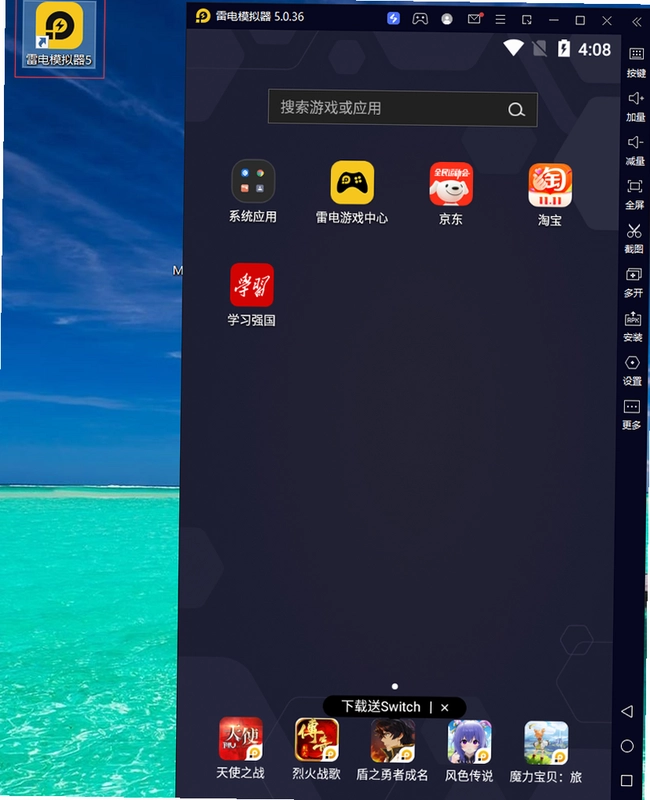Open 盾之勇者成名 game in dock
Image resolution: width=650 pixels, height=800 pixels.
[393, 741]
